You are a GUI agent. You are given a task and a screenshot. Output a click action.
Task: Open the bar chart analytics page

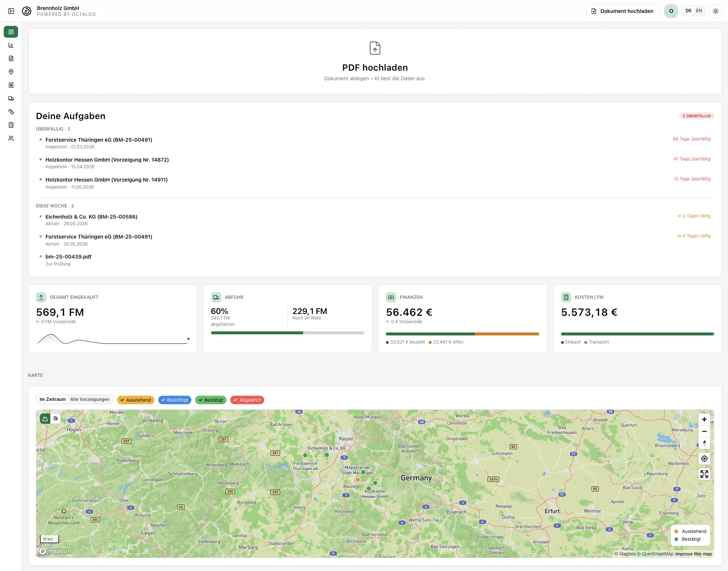pos(11,45)
